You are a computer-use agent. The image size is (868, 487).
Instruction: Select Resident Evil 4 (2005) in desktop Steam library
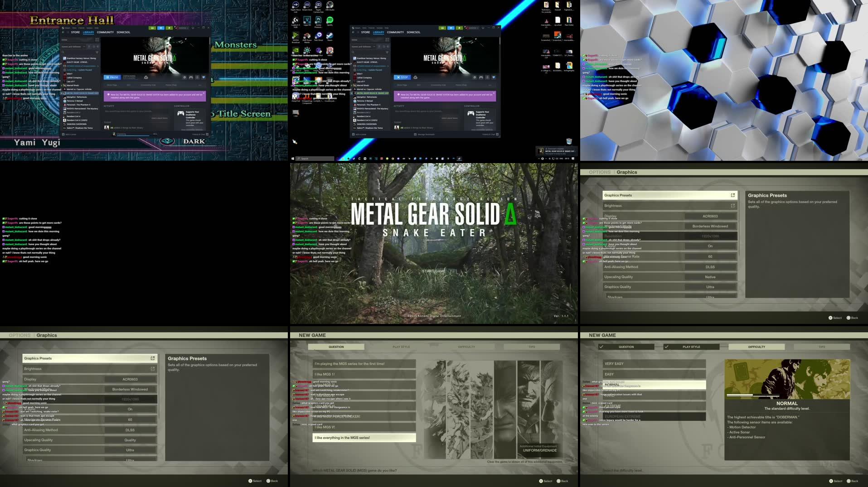click(x=367, y=120)
